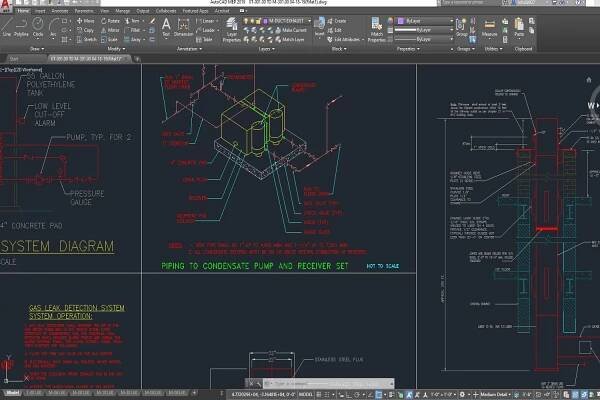Viewport: 600px width, 400px height.
Task: Select the Measure utility
Action: pos(488,25)
